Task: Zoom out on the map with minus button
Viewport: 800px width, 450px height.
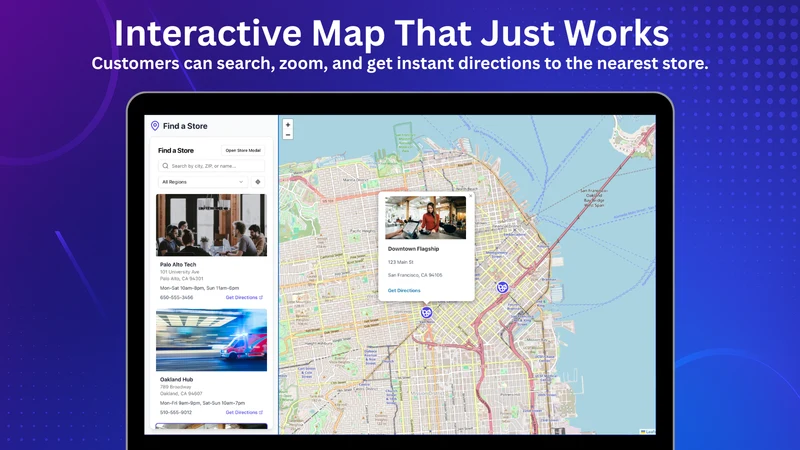Action: (x=288, y=135)
